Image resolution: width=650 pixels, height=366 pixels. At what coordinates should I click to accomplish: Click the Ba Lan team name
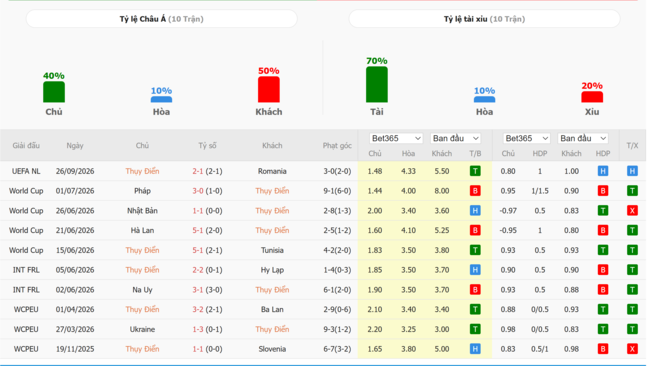[x=272, y=310]
